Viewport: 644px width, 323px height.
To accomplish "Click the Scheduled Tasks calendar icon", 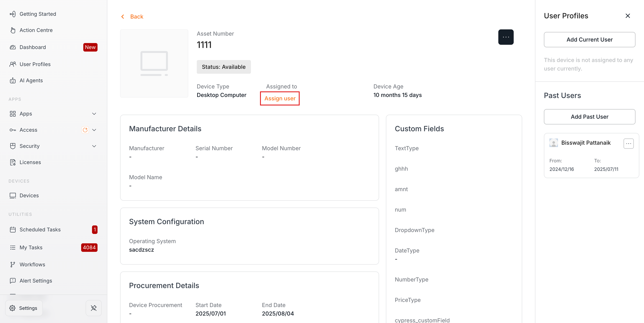I will [13, 230].
